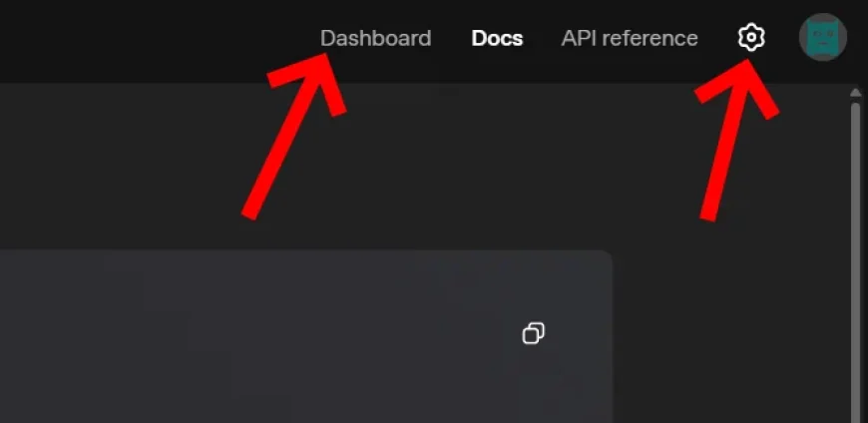Click the robot face user icon
This screenshot has width=868, height=423.
click(x=823, y=37)
